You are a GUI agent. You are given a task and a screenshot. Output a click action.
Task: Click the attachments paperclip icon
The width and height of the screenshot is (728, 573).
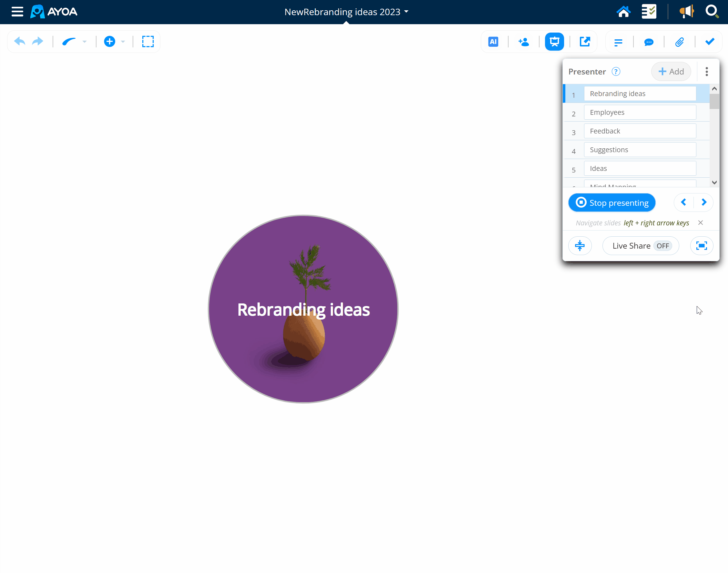(x=679, y=42)
